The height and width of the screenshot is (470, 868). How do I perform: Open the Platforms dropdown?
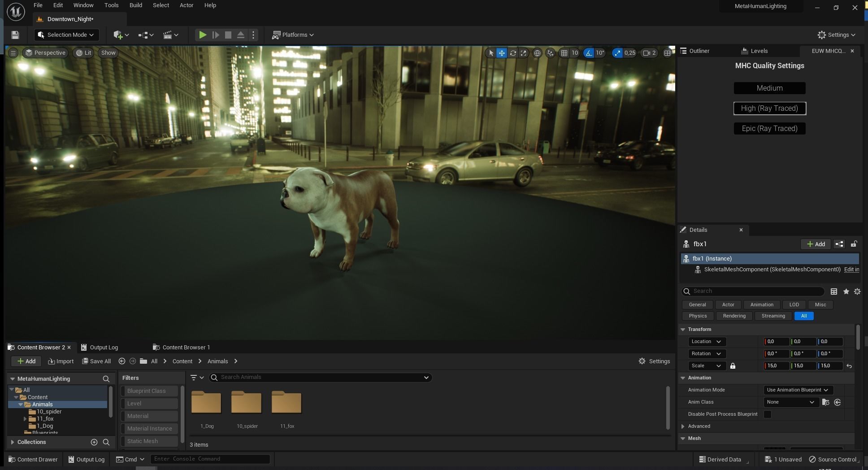(x=293, y=35)
